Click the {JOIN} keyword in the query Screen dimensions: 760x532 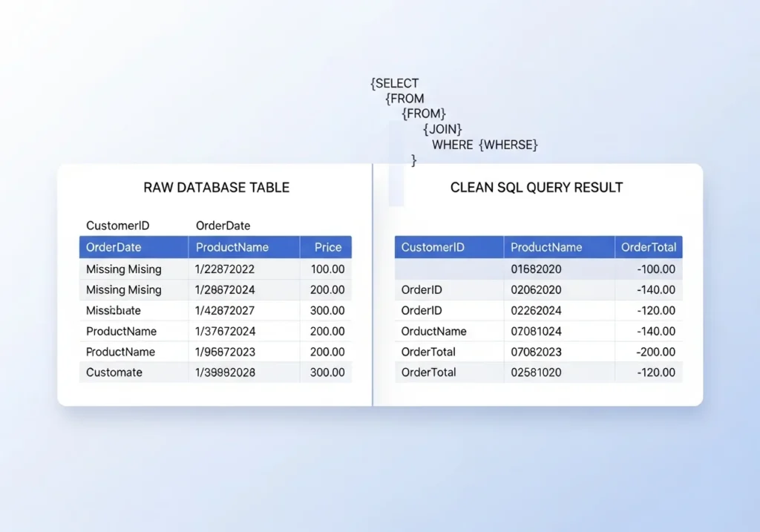pos(443,129)
